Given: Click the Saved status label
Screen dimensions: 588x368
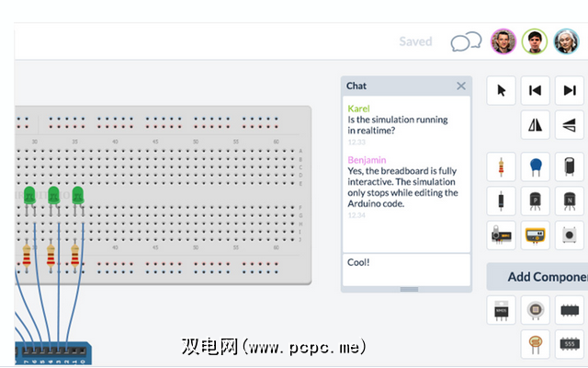Looking at the screenshot, I should 415,41.
